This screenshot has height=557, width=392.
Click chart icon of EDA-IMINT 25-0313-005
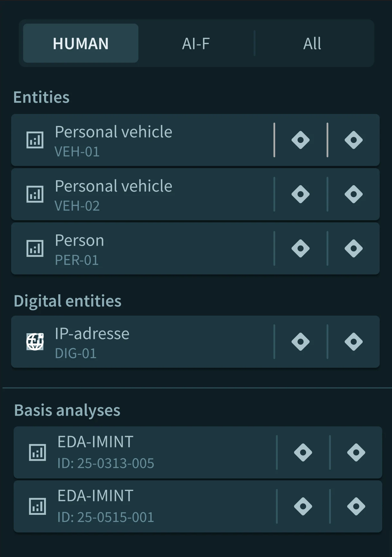pyautogui.click(x=37, y=452)
